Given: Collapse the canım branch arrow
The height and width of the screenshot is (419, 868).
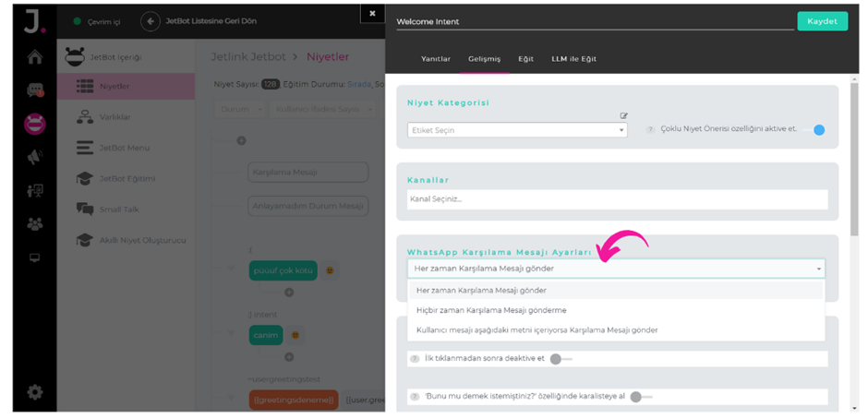Looking at the screenshot, I should tap(231, 333).
